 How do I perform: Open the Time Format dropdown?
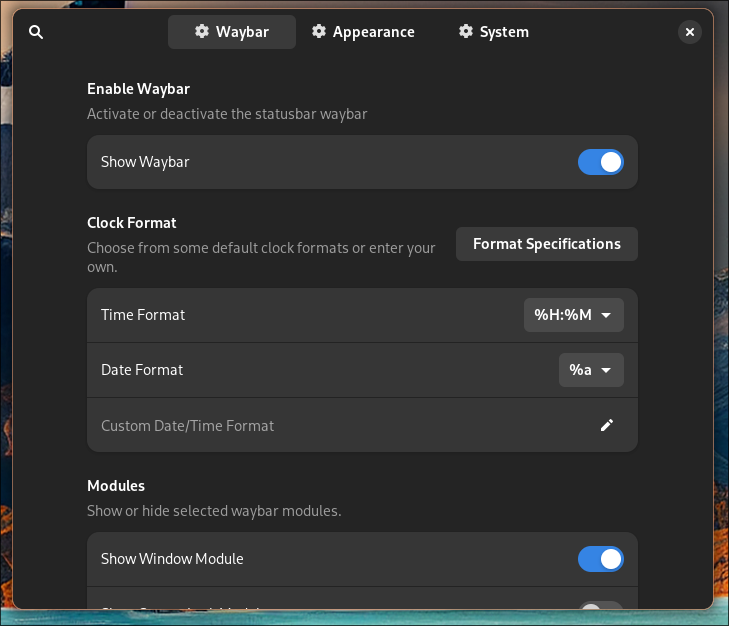coord(573,315)
